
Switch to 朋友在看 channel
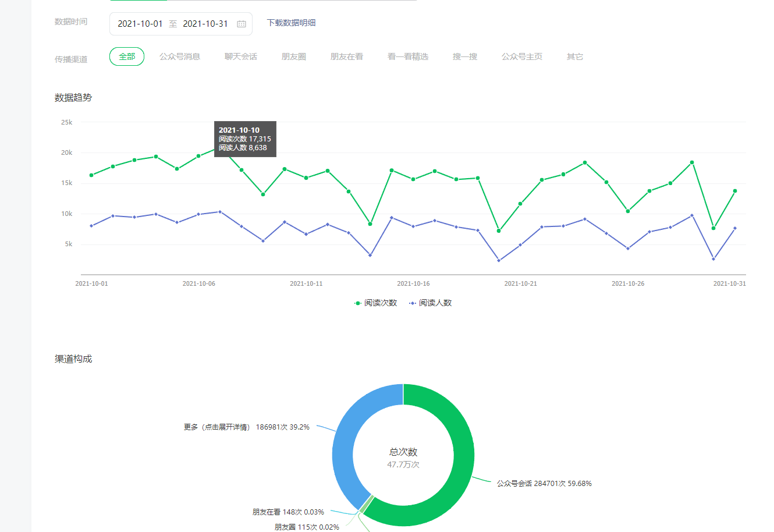347,56
